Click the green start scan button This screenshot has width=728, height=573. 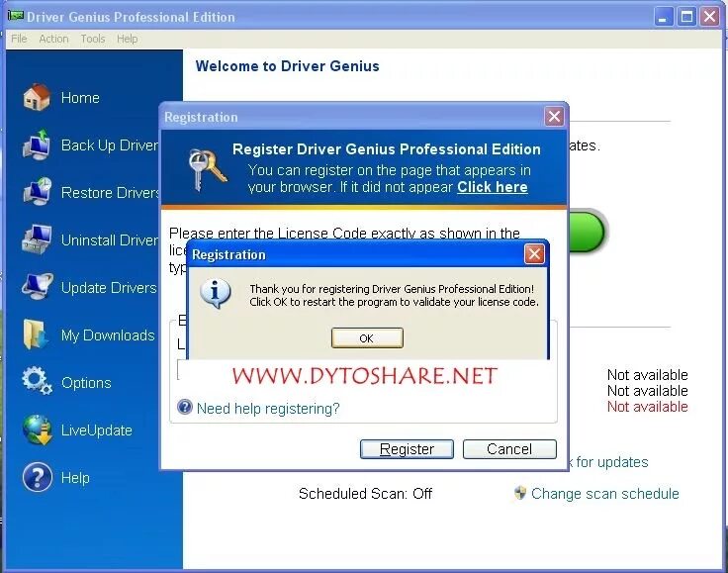588,232
